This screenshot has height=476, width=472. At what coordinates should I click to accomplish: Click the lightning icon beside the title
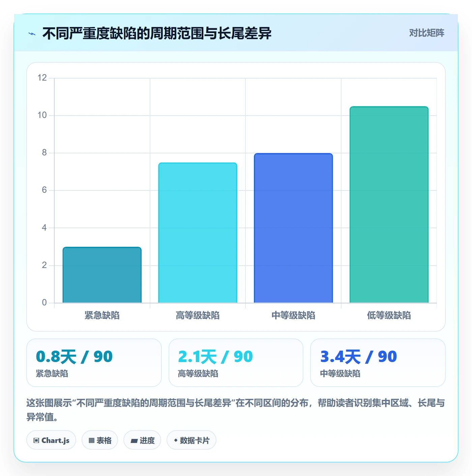32,34
